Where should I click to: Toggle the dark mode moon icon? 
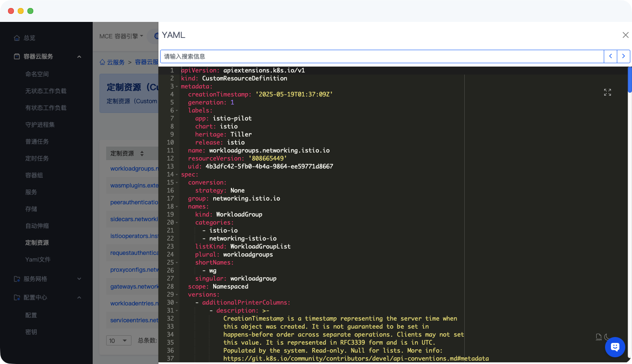607,337
